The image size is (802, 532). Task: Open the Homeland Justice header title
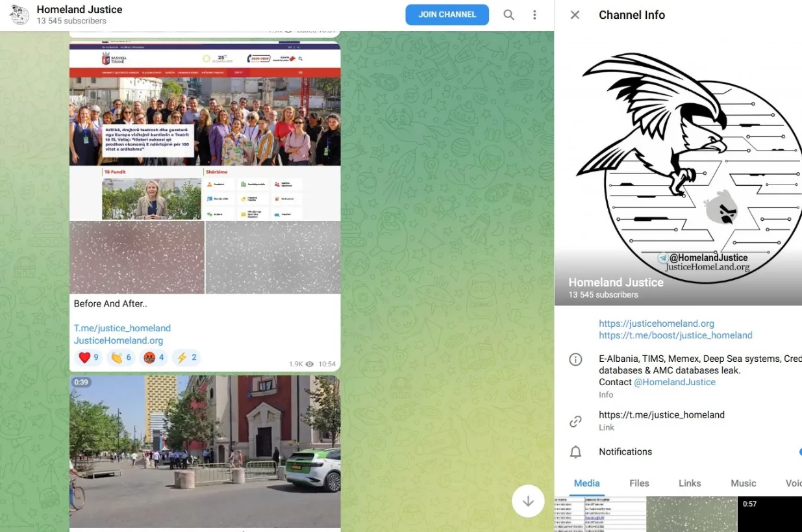pyautogui.click(x=79, y=9)
